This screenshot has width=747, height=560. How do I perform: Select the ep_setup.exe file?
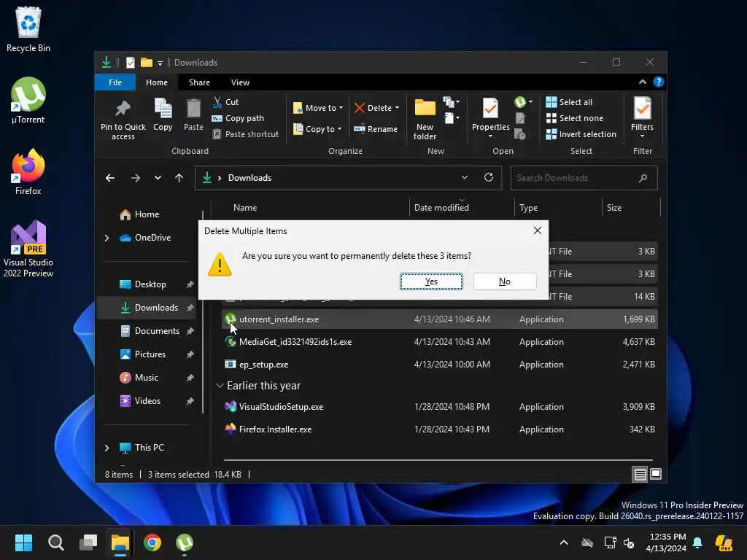(x=439, y=365)
